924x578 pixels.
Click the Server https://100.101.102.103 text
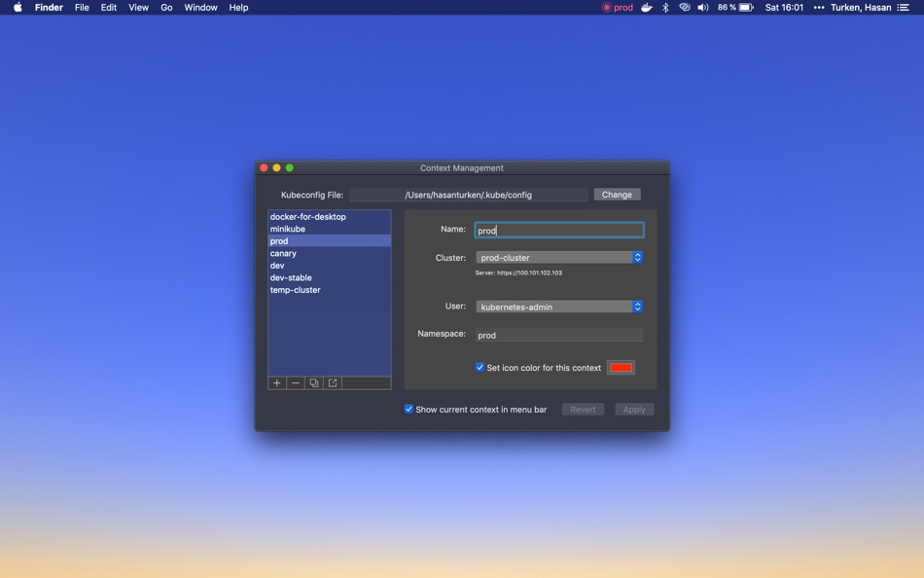(x=518, y=273)
